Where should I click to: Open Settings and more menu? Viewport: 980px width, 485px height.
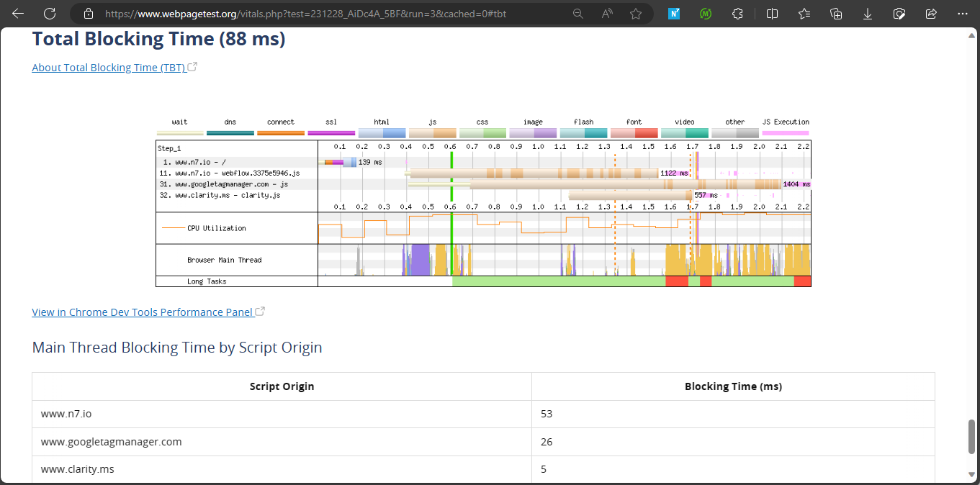[x=963, y=14]
